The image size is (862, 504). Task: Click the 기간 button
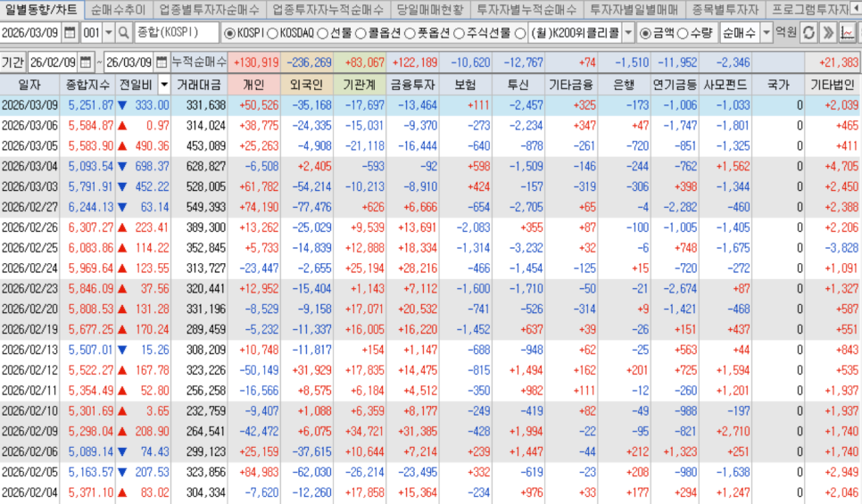pos(12,62)
